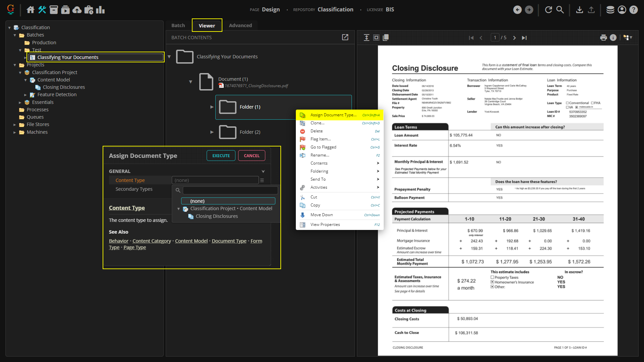The height and width of the screenshot is (362, 644).
Task: Go to last page of document
Action: pos(524,38)
